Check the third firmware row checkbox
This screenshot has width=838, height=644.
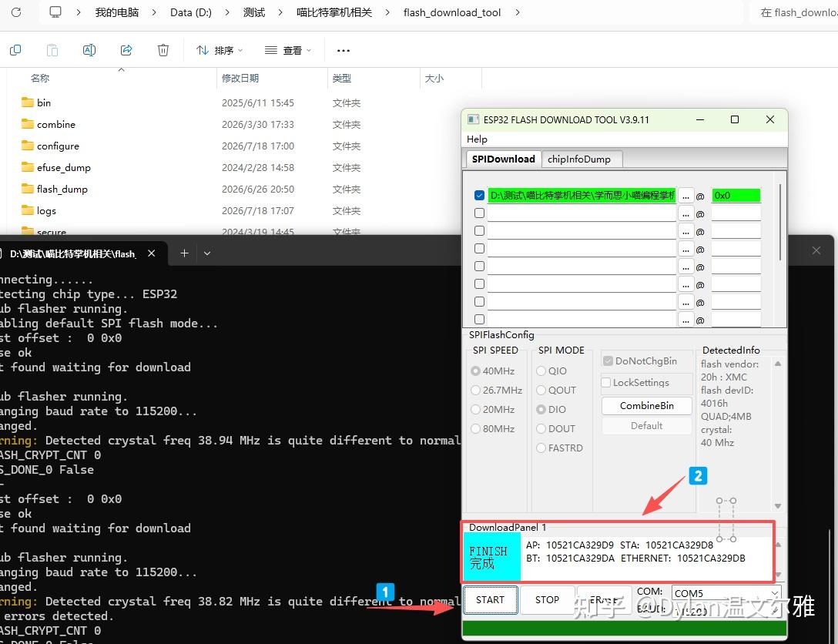tap(479, 230)
